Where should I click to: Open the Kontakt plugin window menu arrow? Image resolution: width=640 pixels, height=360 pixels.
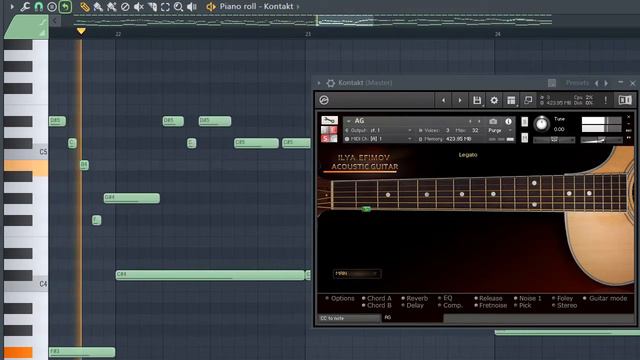319,83
